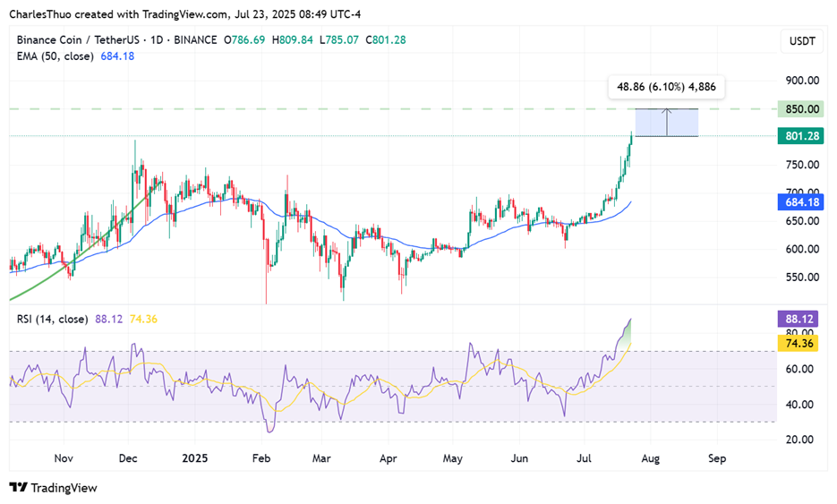837x504 pixels.
Task: Click the Aug label on time axis
Action: (650, 458)
